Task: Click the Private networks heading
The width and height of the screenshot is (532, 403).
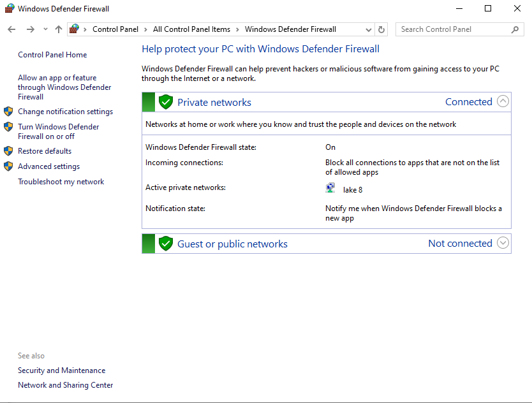Action: [214, 103]
